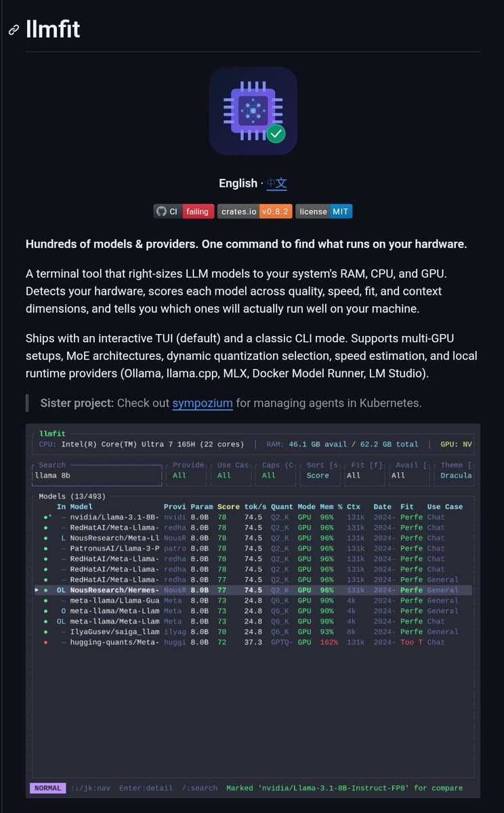Click the llmfit chip logo image
Viewport: 504px width, 813px height.
(253, 110)
